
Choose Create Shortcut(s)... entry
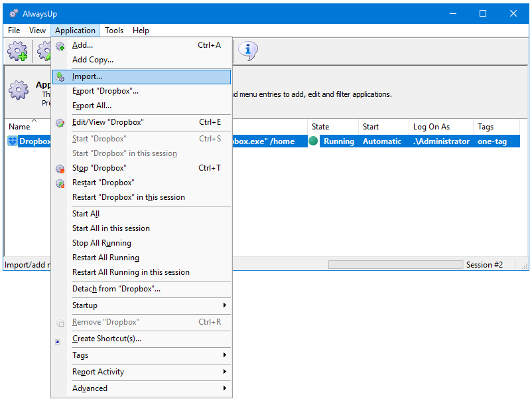click(x=141, y=339)
